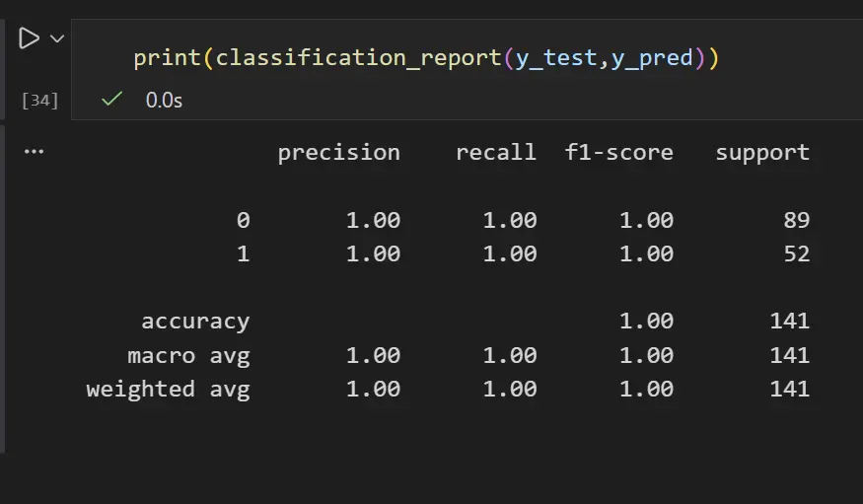Click the recall column header
This screenshot has width=863, height=504.
point(495,153)
